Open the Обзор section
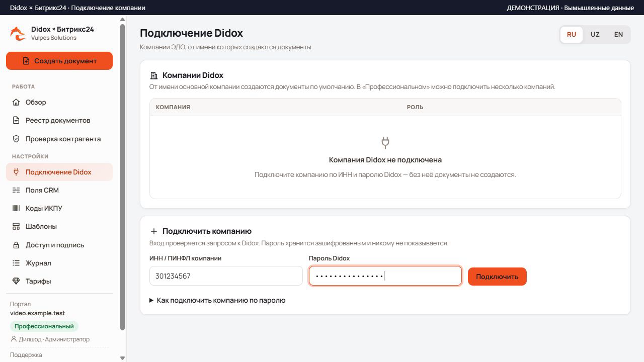The width and height of the screenshot is (644, 362). 59,102
